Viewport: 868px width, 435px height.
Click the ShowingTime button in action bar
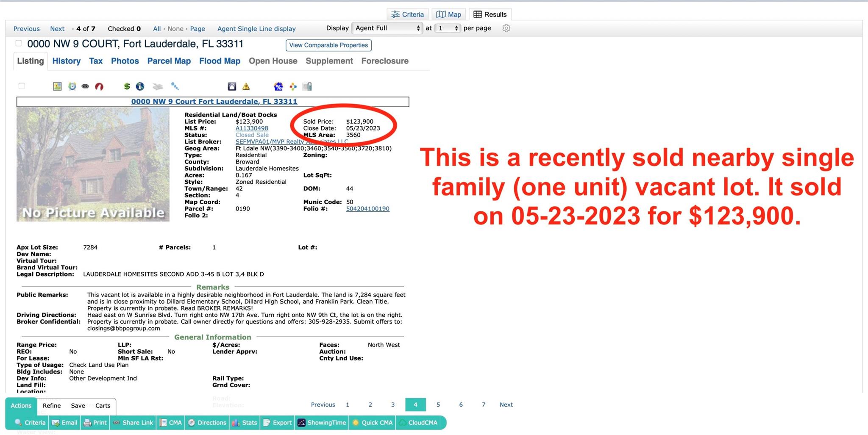[322, 423]
